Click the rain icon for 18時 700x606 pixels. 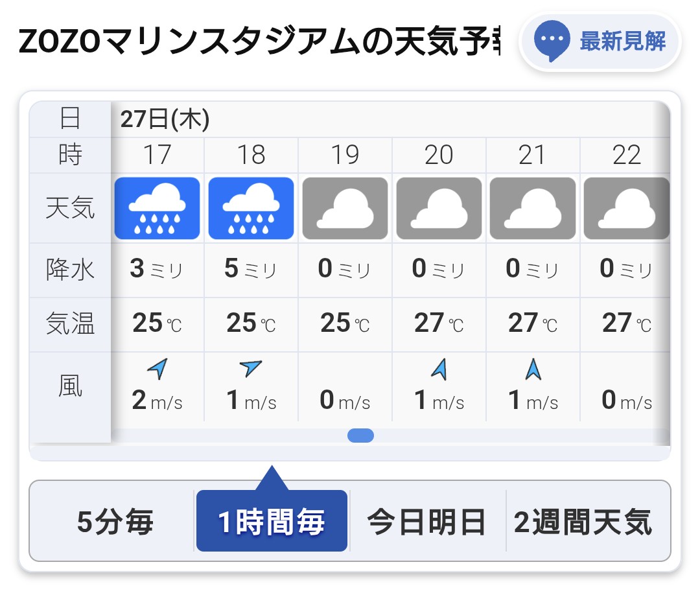251,208
